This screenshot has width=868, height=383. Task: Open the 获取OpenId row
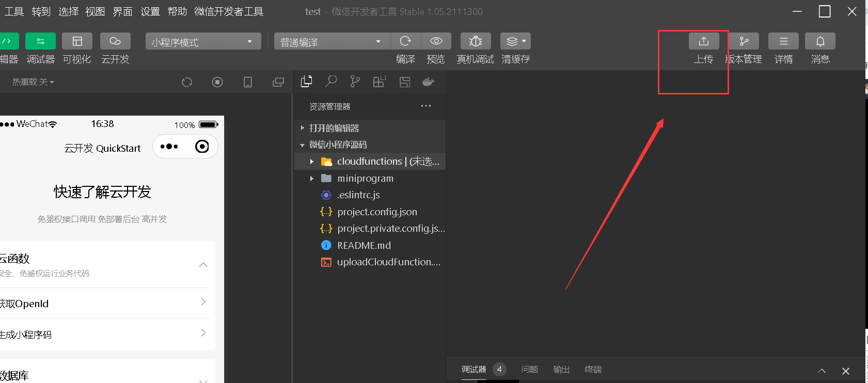pyautogui.click(x=105, y=304)
